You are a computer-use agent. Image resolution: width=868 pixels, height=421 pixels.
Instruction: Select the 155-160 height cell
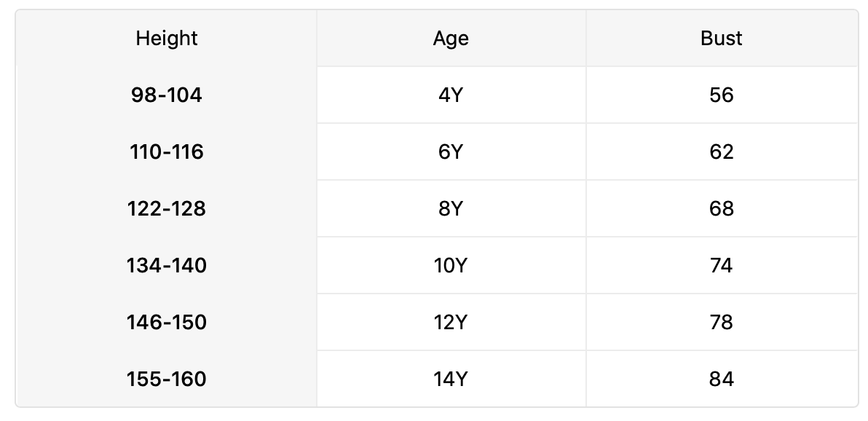[167, 379]
